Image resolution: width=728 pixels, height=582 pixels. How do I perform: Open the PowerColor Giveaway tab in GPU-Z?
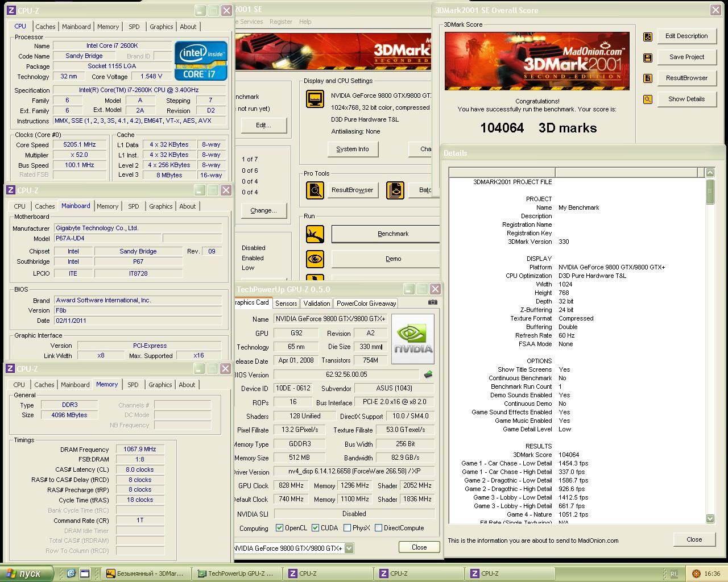[x=366, y=304]
